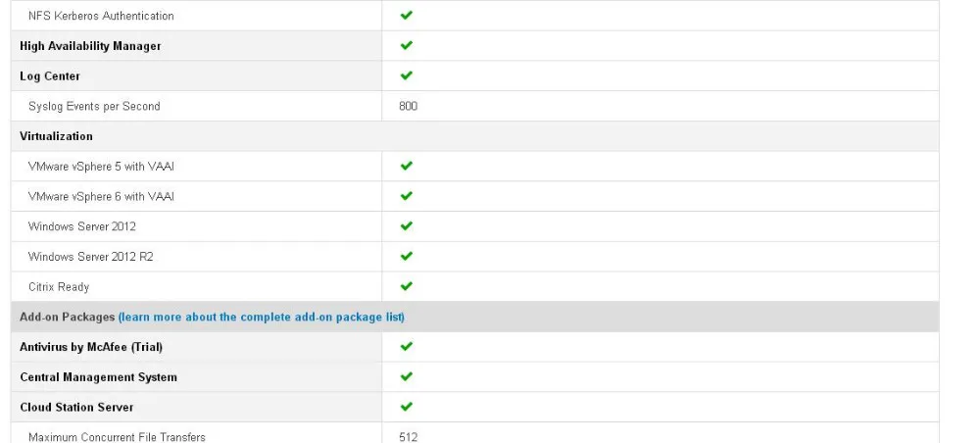Click the Syslog Events per Second value 800

point(408,106)
